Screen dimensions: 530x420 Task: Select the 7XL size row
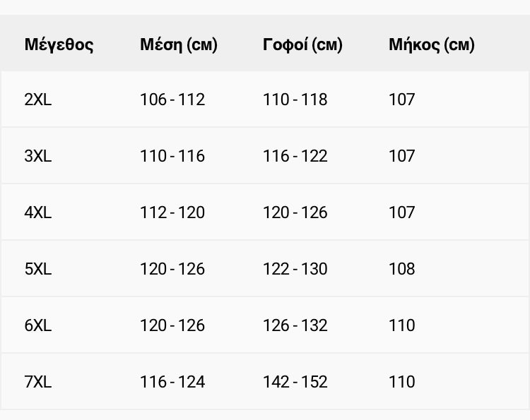pos(265,382)
